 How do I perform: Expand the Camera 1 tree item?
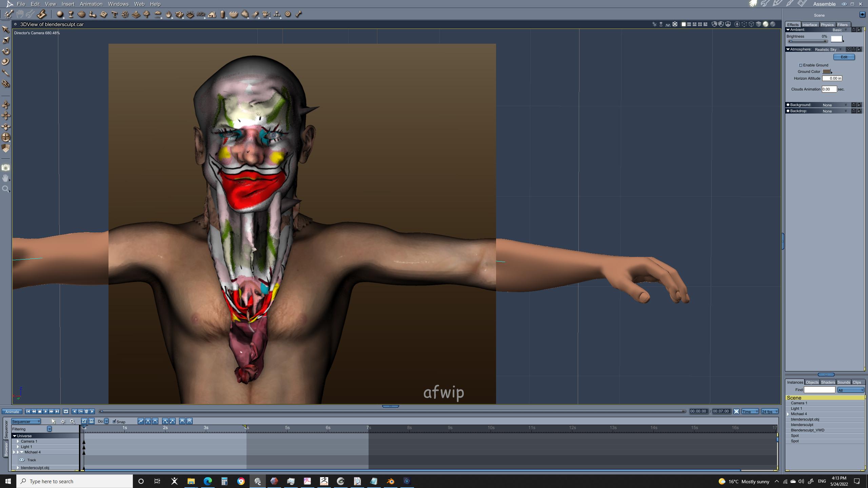coord(18,441)
